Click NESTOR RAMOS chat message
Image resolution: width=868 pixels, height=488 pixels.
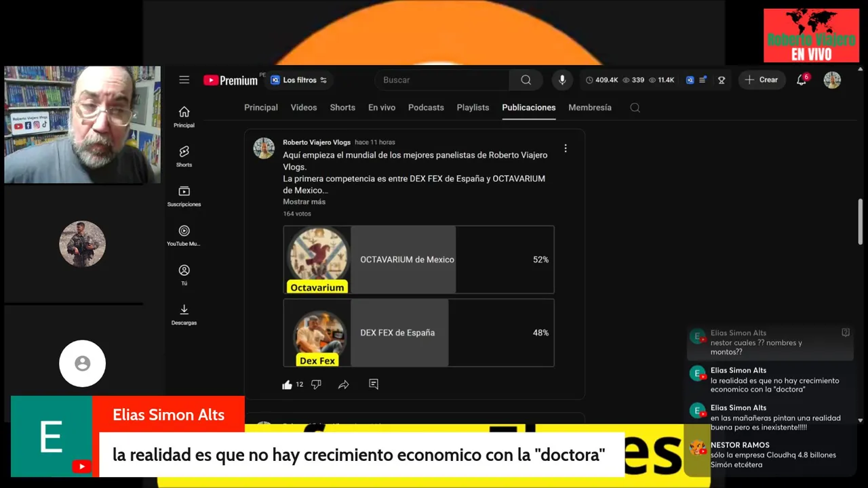coord(770,455)
